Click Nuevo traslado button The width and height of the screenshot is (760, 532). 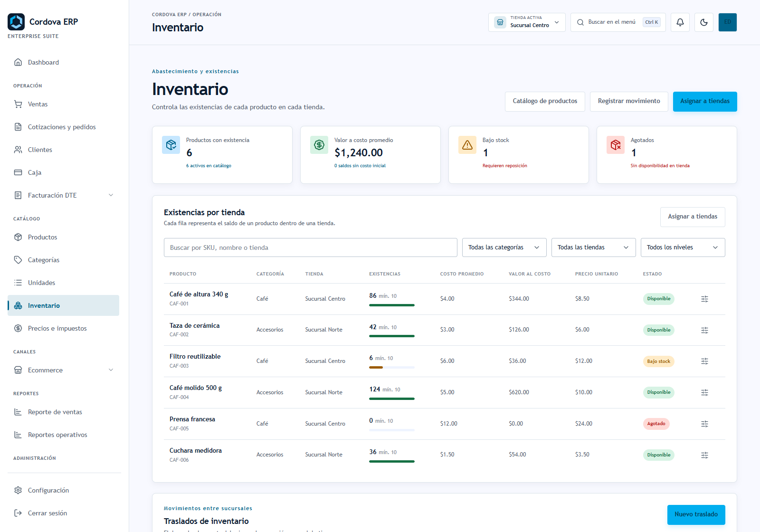(696, 515)
